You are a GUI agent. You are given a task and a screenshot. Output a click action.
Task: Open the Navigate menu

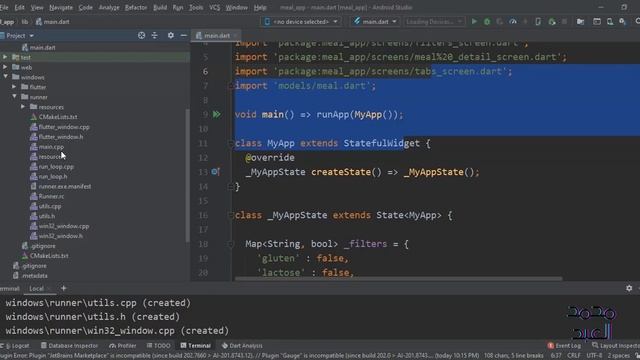click(61, 7)
